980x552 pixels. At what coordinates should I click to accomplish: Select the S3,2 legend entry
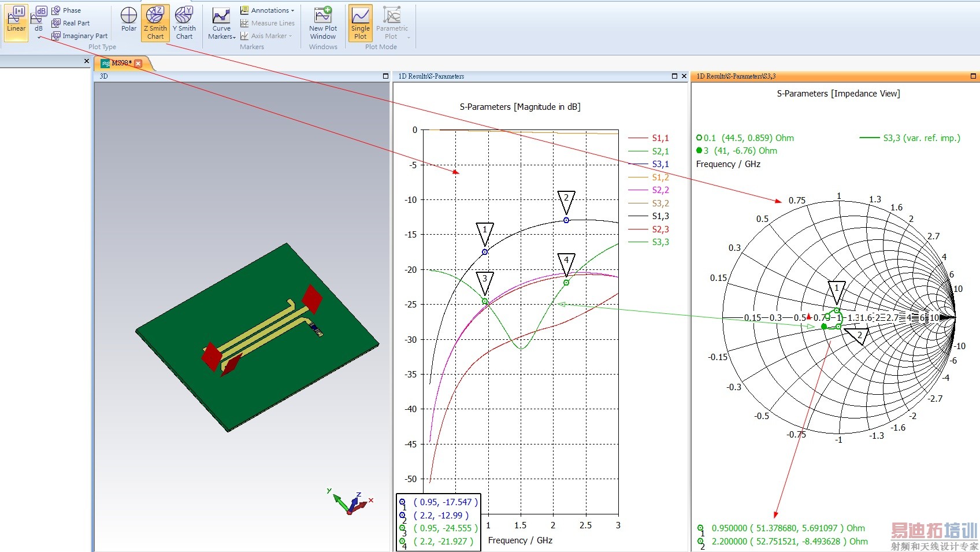click(649, 203)
